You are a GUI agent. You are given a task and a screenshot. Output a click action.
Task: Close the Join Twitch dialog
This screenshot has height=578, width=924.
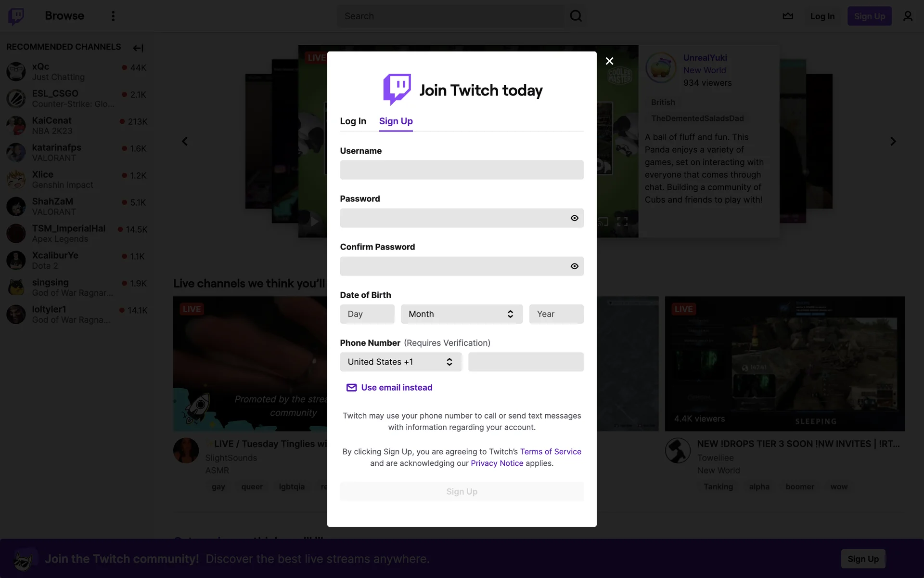[x=609, y=61]
